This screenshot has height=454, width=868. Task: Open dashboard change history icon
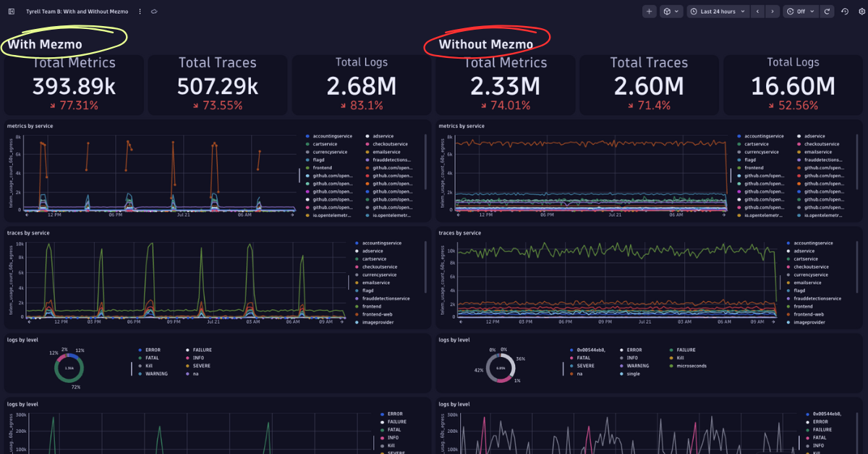click(x=844, y=12)
